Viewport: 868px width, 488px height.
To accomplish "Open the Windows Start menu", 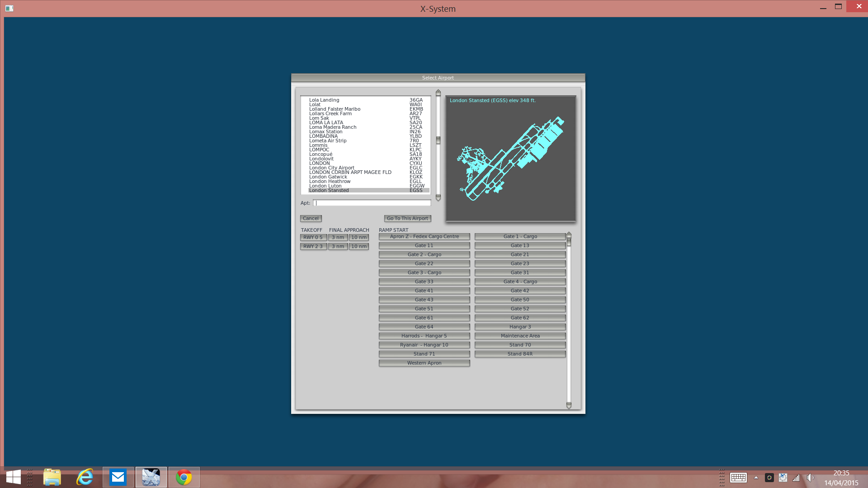I will (14, 477).
